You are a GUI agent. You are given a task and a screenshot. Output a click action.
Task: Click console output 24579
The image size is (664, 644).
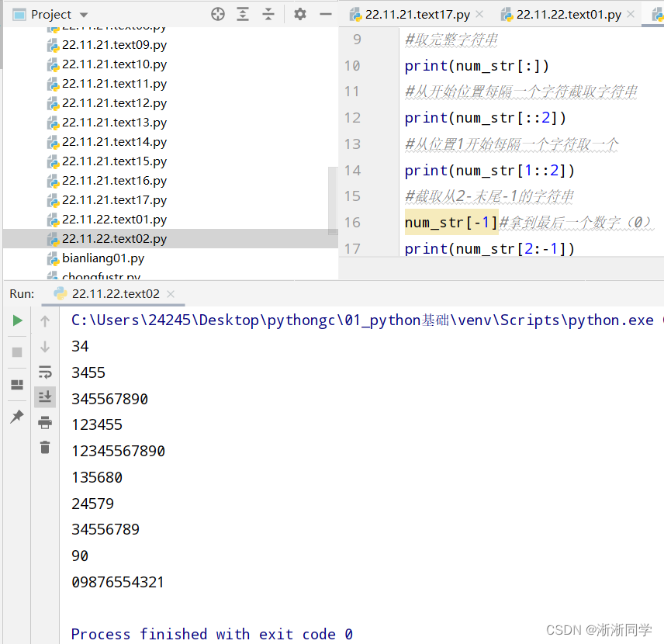click(93, 504)
